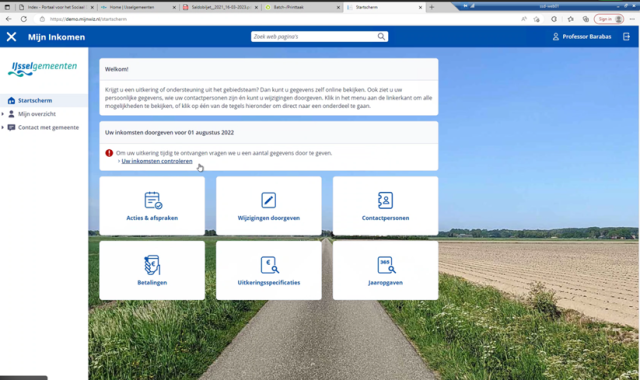
Task: Reload the page with the refresh button
Action: click(x=24, y=19)
